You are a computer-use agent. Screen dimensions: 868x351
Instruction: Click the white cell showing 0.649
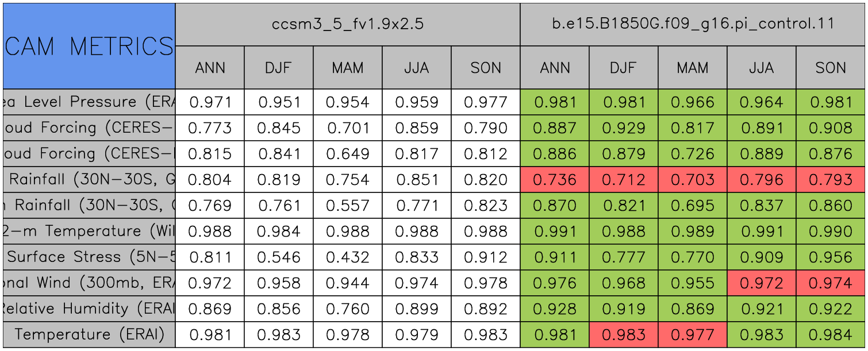(x=348, y=154)
